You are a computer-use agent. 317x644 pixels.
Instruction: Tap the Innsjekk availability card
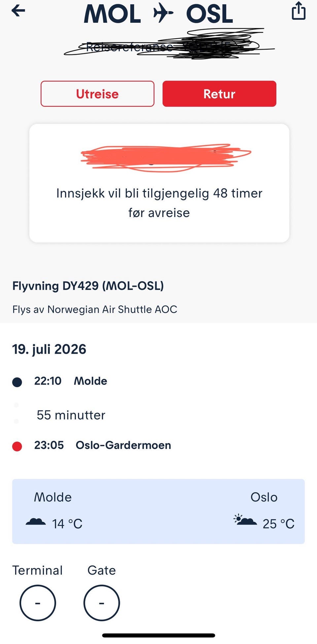pos(159,183)
